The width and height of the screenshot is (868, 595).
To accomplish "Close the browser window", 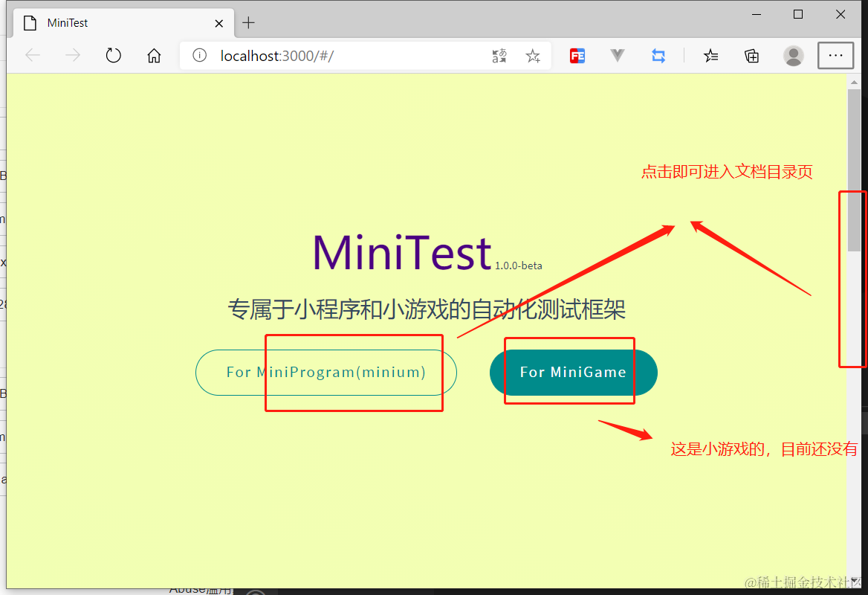I will 841,15.
